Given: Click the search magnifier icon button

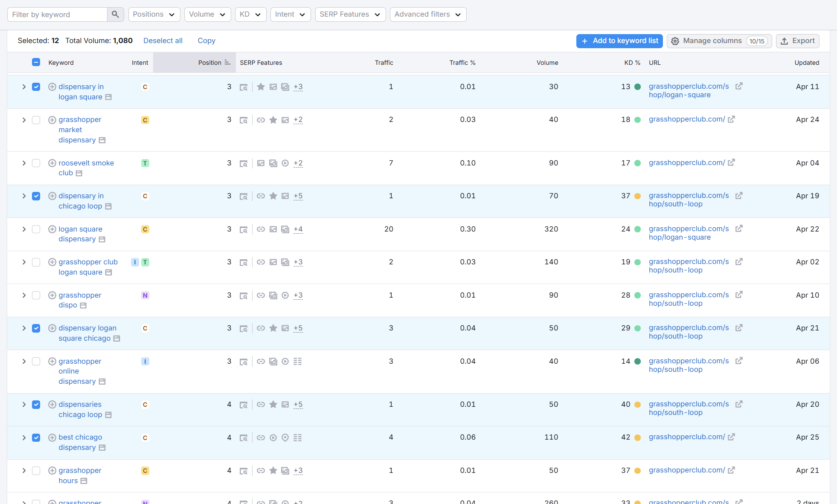Looking at the screenshot, I should [115, 14].
